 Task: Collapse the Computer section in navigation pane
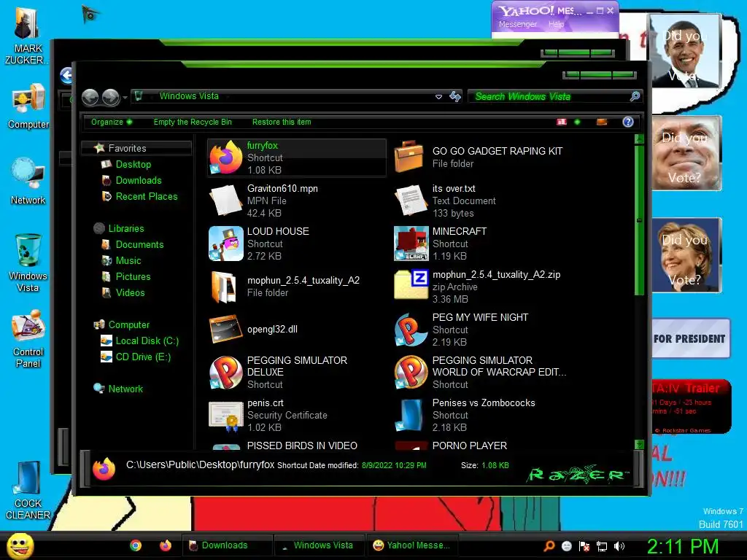[122, 324]
